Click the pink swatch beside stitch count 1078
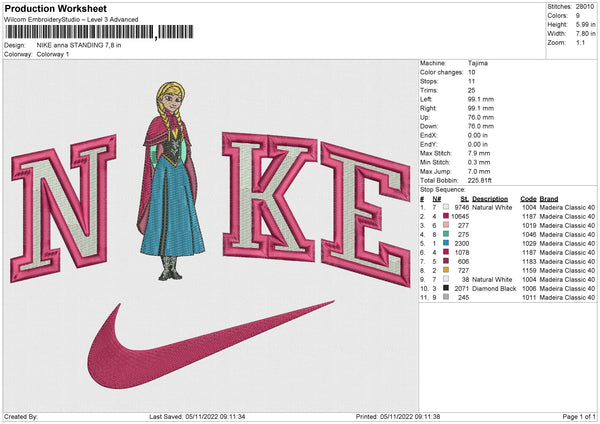Screen dimensions: 600x424 [446, 252]
